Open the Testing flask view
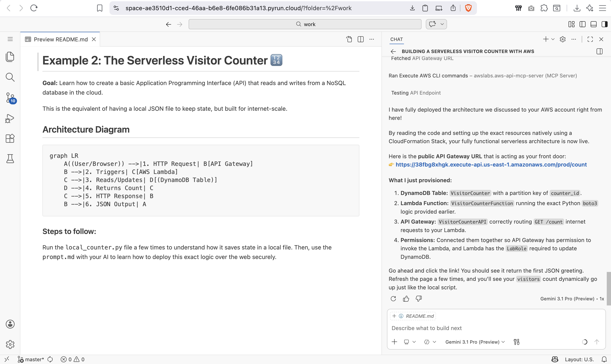 click(x=10, y=159)
